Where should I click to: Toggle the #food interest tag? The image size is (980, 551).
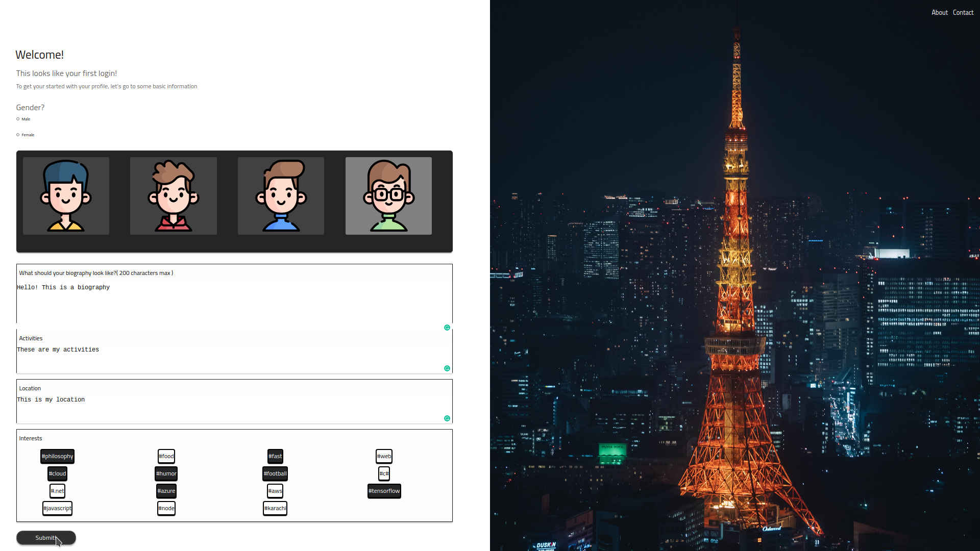(166, 457)
